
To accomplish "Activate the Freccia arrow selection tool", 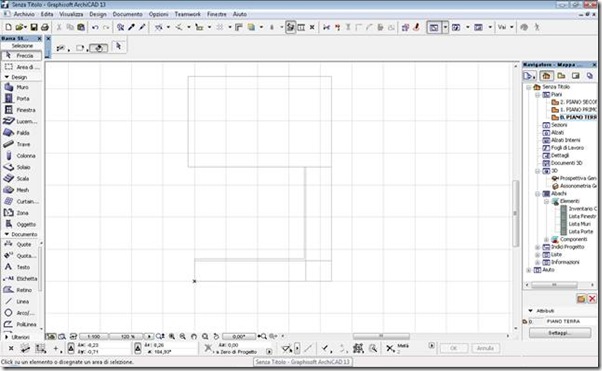I will point(21,56).
